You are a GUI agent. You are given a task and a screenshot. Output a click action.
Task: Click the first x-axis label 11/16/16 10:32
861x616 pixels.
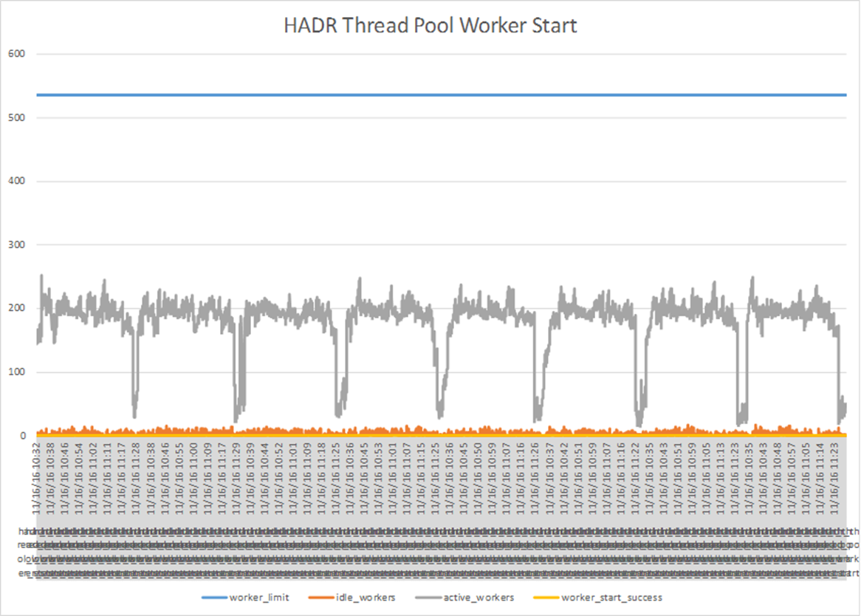tap(37, 473)
